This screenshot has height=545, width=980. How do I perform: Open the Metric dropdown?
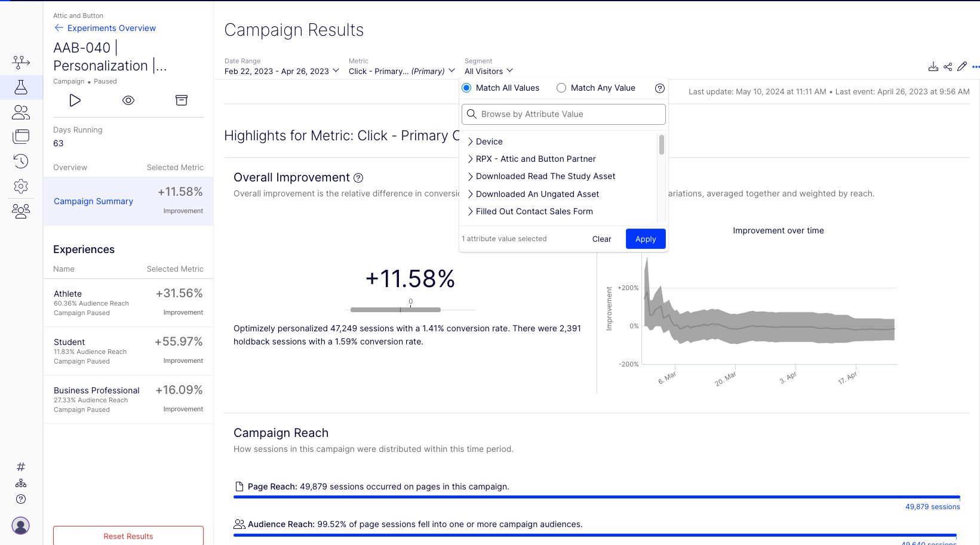pyautogui.click(x=402, y=71)
